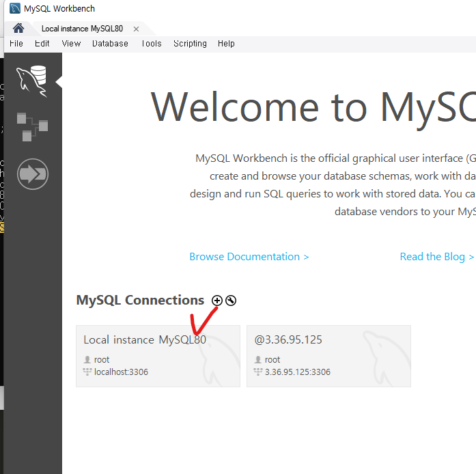Click the network icon beside localhost:3306
This screenshot has height=474, width=476.
[87, 372]
